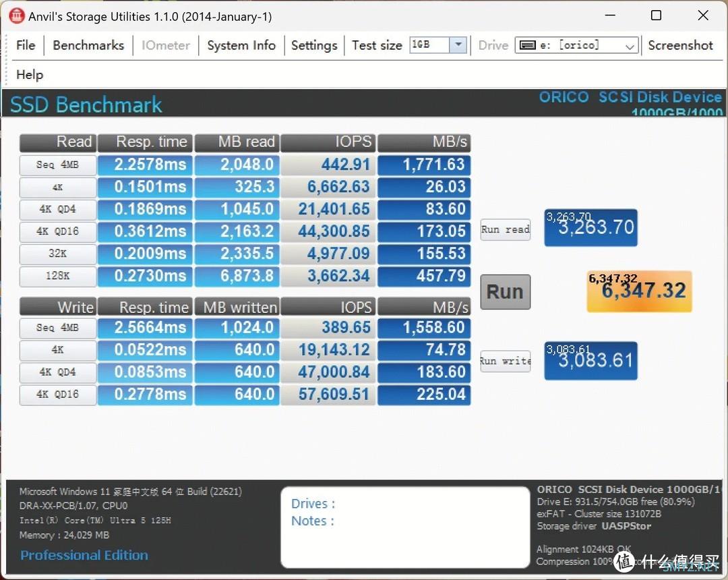
Task: Open the Benchmarks menu
Action: tap(88, 45)
